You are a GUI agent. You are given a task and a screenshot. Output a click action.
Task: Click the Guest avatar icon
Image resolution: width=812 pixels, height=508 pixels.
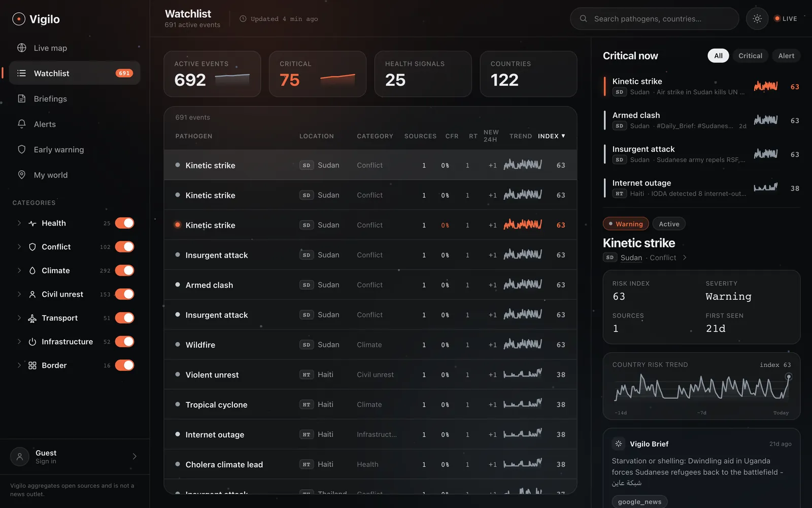point(20,456)
